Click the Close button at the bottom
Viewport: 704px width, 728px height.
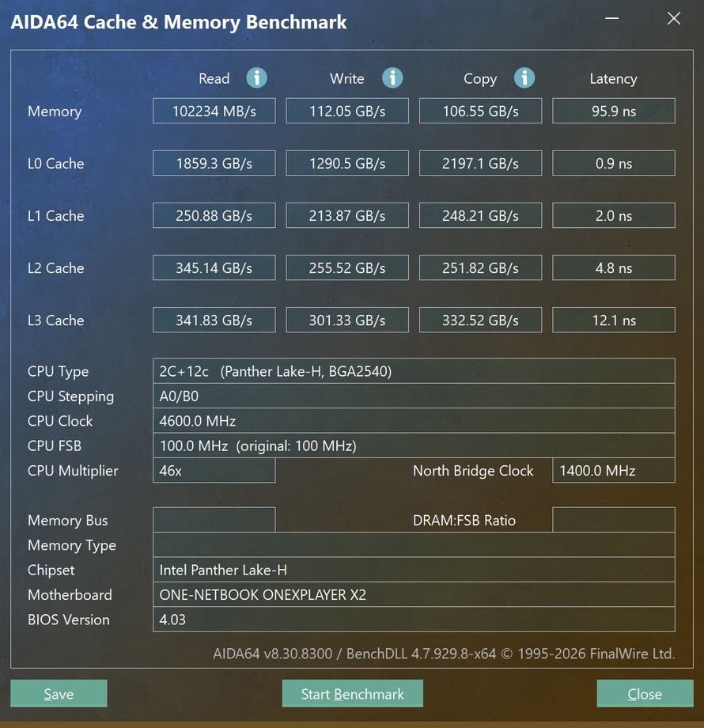tap(645, 694)
